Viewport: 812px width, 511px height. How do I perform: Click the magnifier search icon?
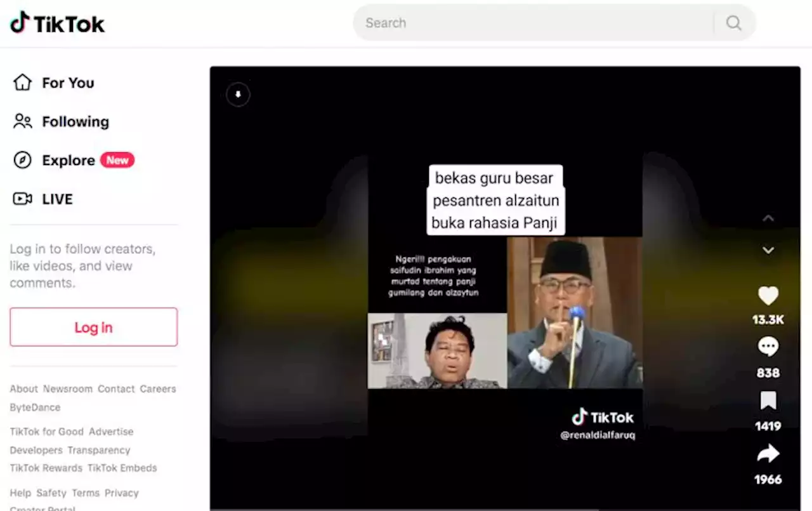734,23
